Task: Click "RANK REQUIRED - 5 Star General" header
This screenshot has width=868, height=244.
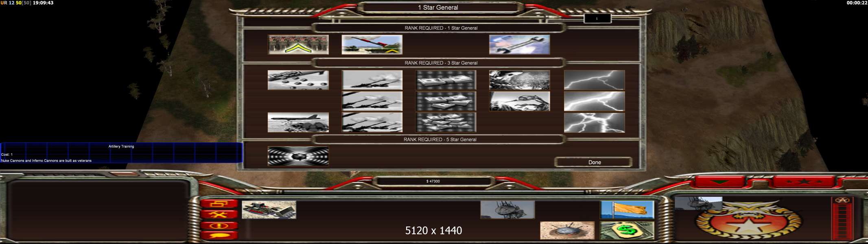Action: coord(440,139)
